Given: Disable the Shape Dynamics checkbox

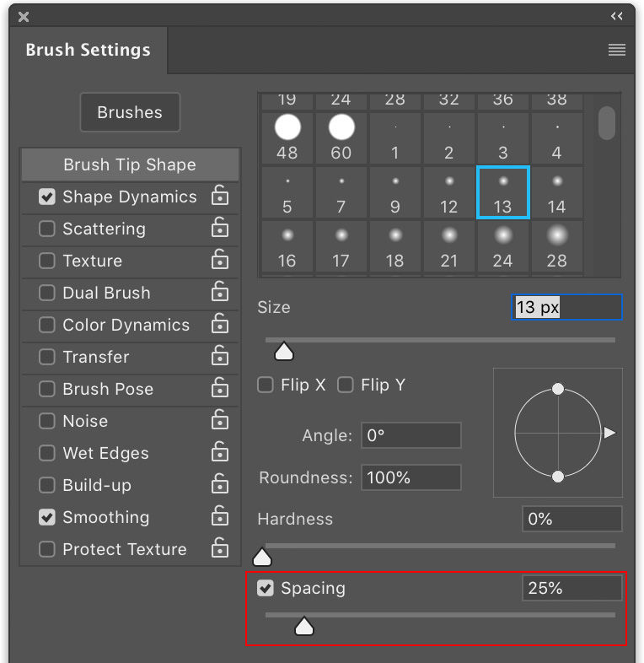Looking at the screenshot, I should (x=47, y=197).
